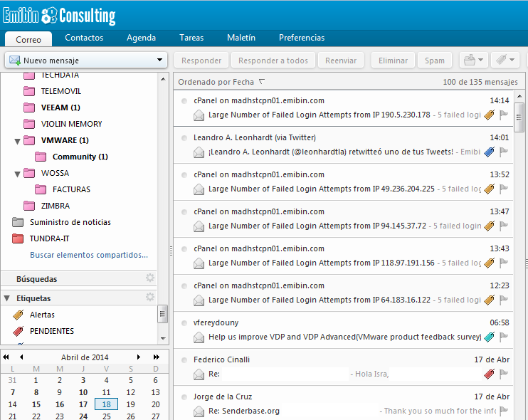Click the message list scrollbar thumb

pos(519,117)
